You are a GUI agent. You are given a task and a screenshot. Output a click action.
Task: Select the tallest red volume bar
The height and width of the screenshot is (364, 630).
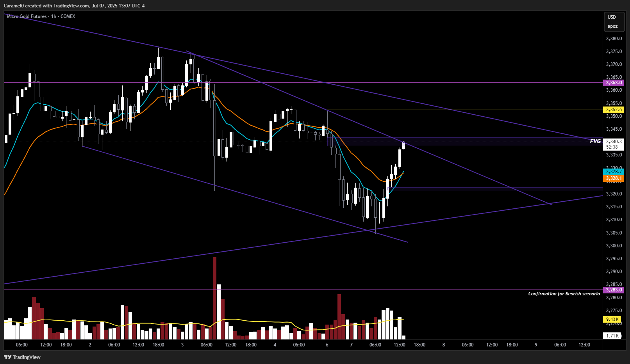[x=214, y=298]
